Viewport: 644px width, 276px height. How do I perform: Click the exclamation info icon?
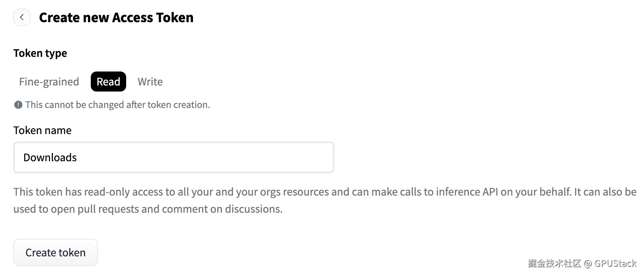pyautogui.click(x=18, y=105)
